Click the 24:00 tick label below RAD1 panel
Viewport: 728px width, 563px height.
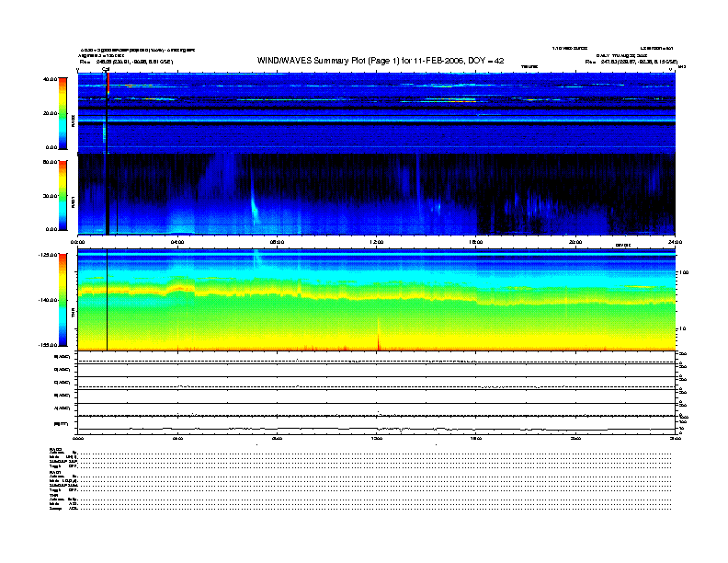click(675, 242)
